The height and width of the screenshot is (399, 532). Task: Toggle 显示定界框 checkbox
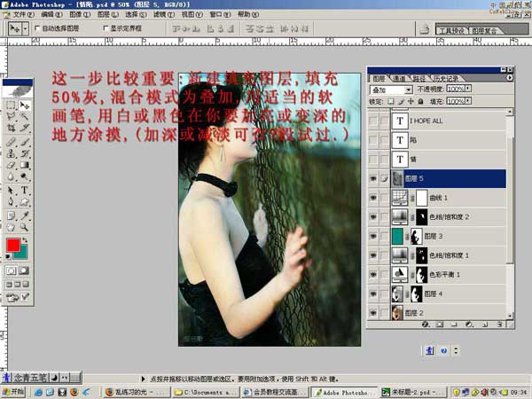pyautogui.click(x=106, y=28)
